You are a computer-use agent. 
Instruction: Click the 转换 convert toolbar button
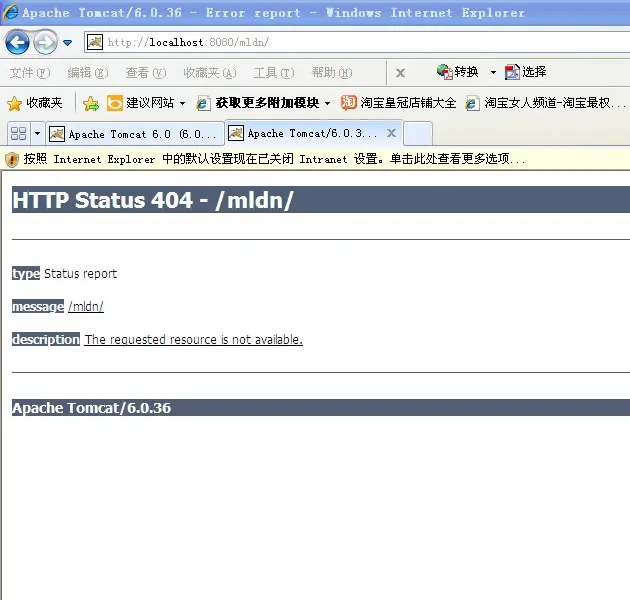pos(458,72)
